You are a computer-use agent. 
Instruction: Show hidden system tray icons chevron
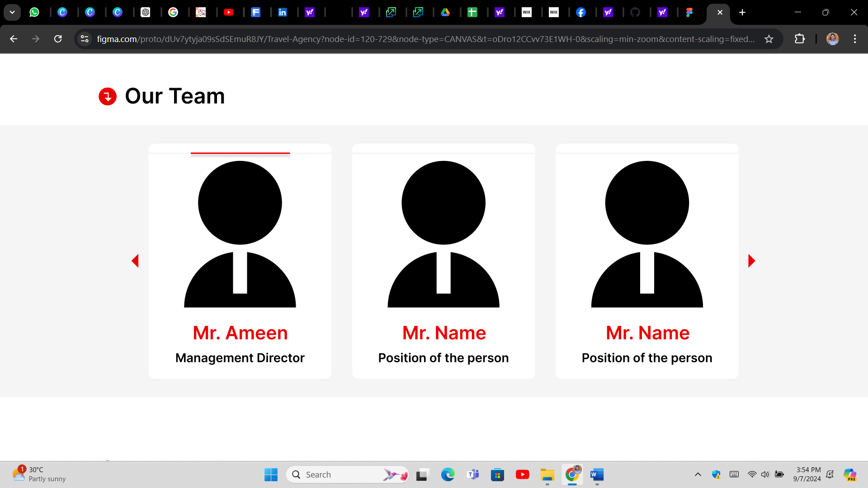[x=698, y=474]
